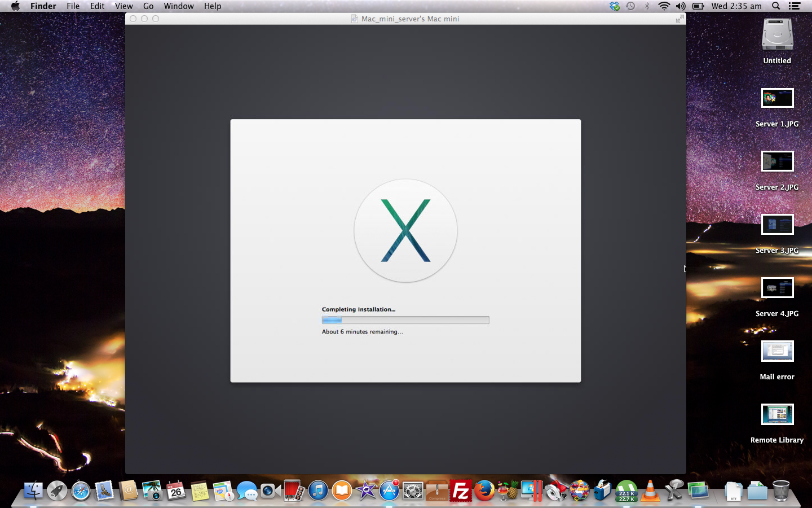
Task: Click the clock Wed 2:35 am
Action: click(736, 6)
